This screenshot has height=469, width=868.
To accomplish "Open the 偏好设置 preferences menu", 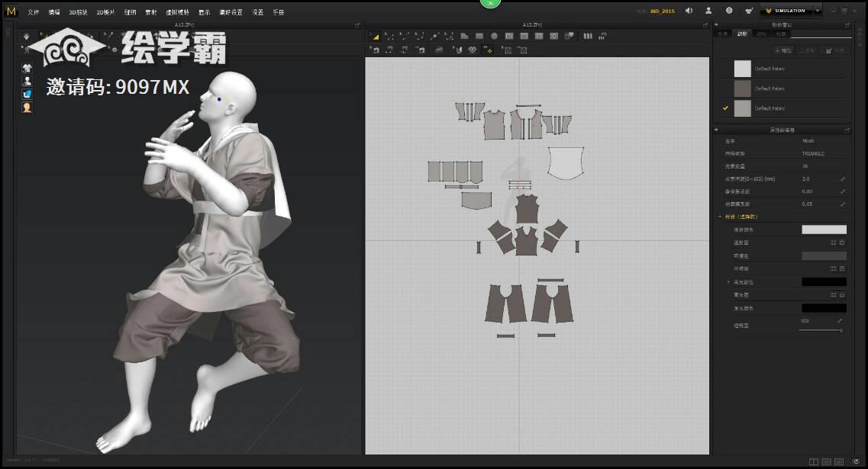I will point(231,12).
